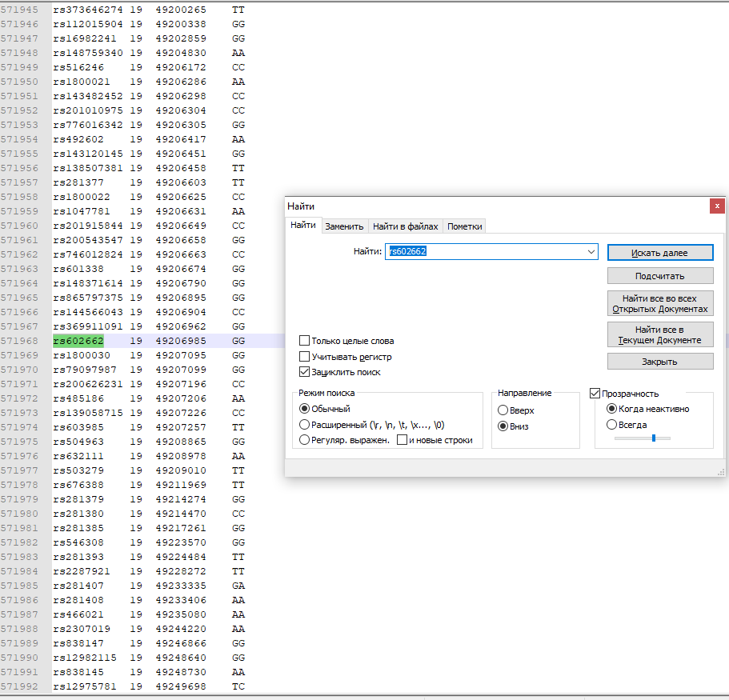The width and height of the screenshot is (729, 700).
Task: Expand the search history dropdown arrow
Action: pos(591,251)
